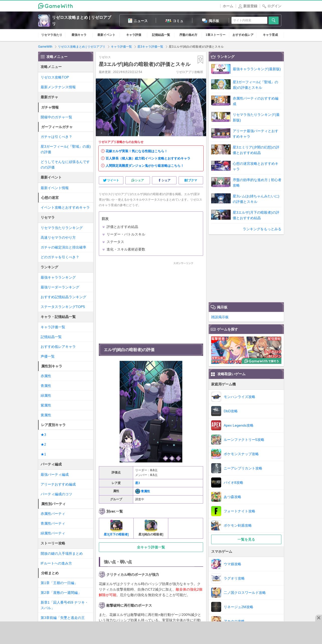The height and width of the screenshot is (644, 322).
Task: Select リセマラ当たり menu item
Action: coord(52,35)
